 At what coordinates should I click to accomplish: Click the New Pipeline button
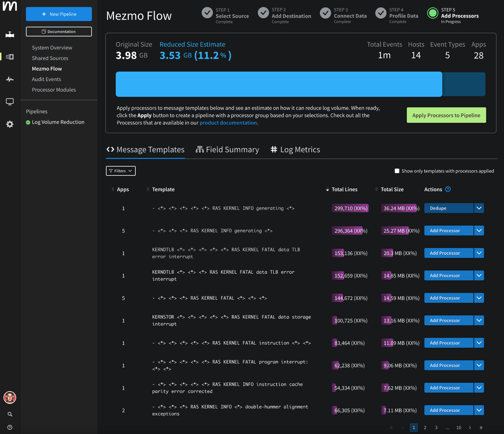click(59, 14)
